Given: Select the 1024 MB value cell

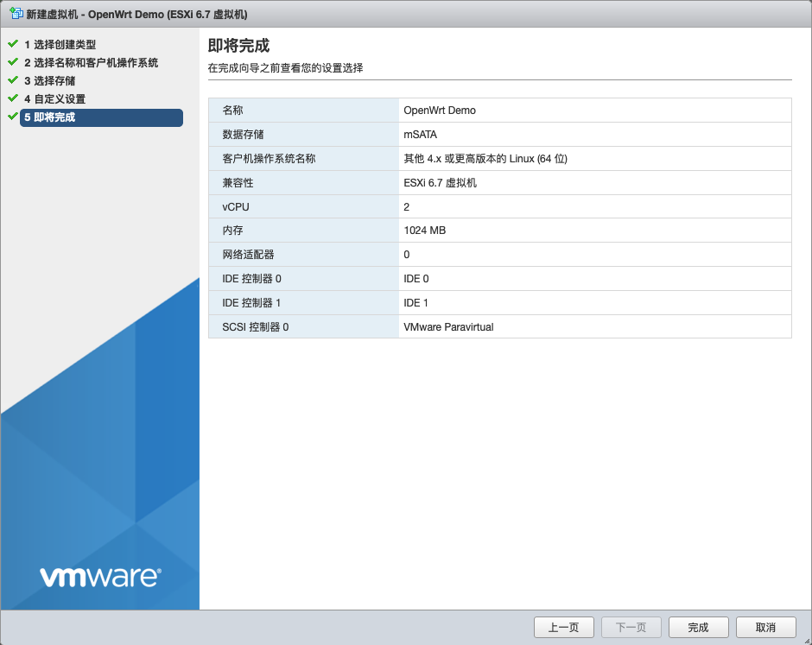Looking at the screenshot, I should tap(595, 231).
